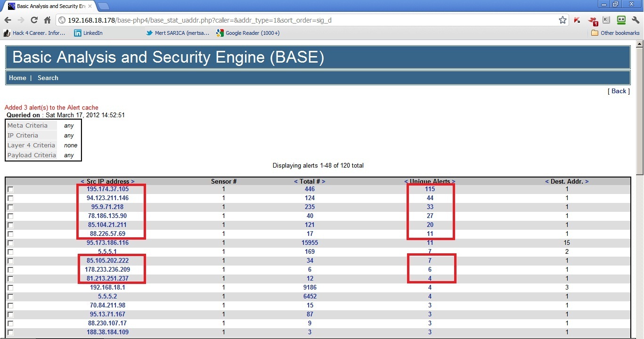Open Mert SARICA Twitter bookmark

179,33
